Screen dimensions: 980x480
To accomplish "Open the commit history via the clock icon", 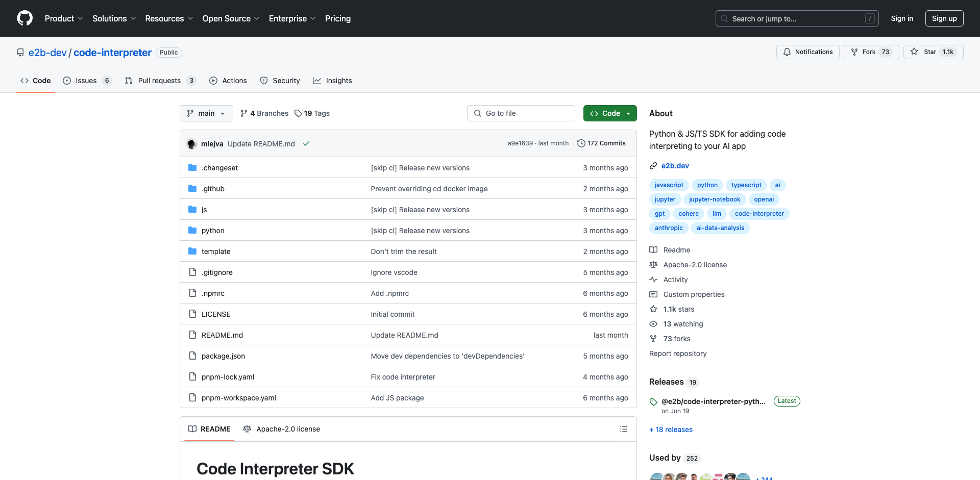I will [x=581, y=143].
